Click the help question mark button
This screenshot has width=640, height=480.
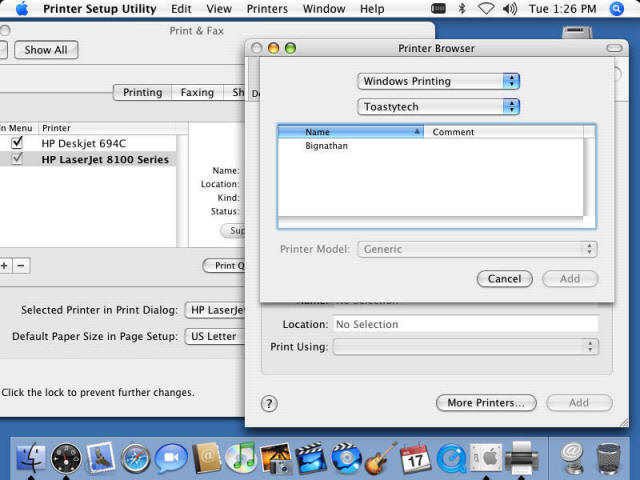pos(269,403)
